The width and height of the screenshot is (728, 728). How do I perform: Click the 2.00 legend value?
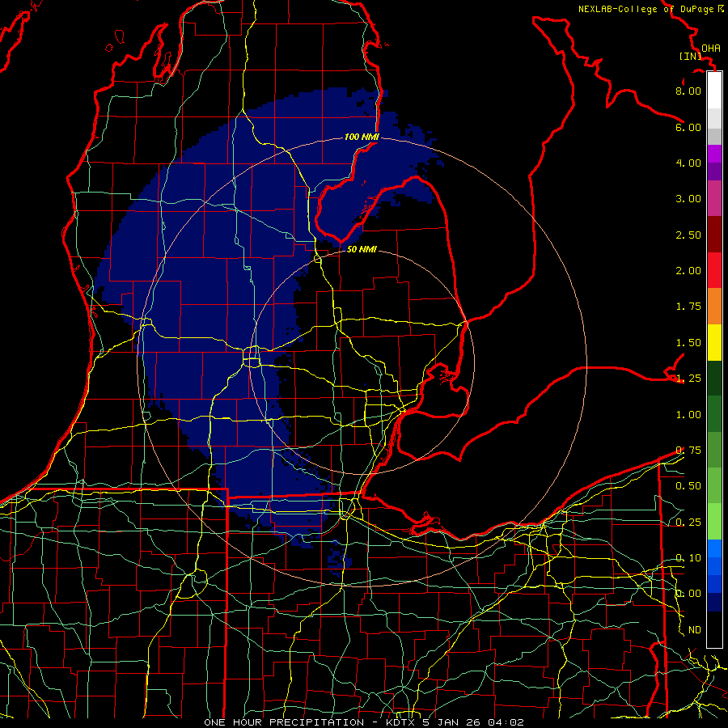(688, 271)
